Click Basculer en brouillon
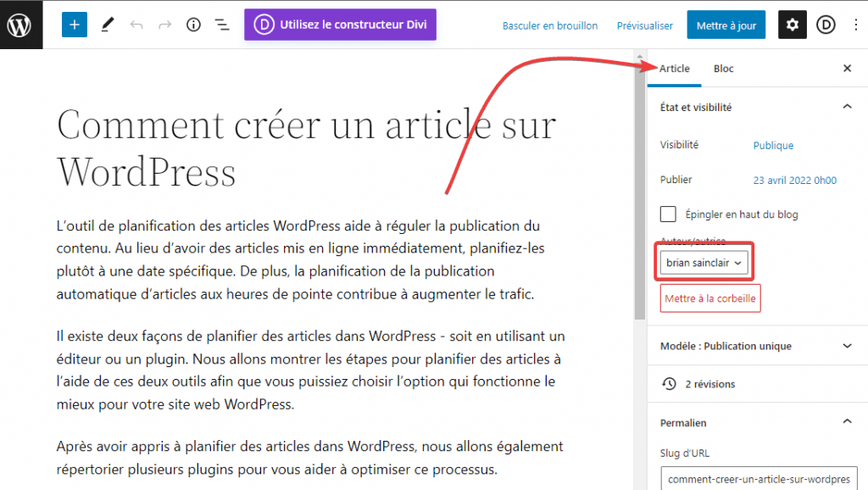The height and width of the screenshot is (490, 868). click(x=549, y=25)
